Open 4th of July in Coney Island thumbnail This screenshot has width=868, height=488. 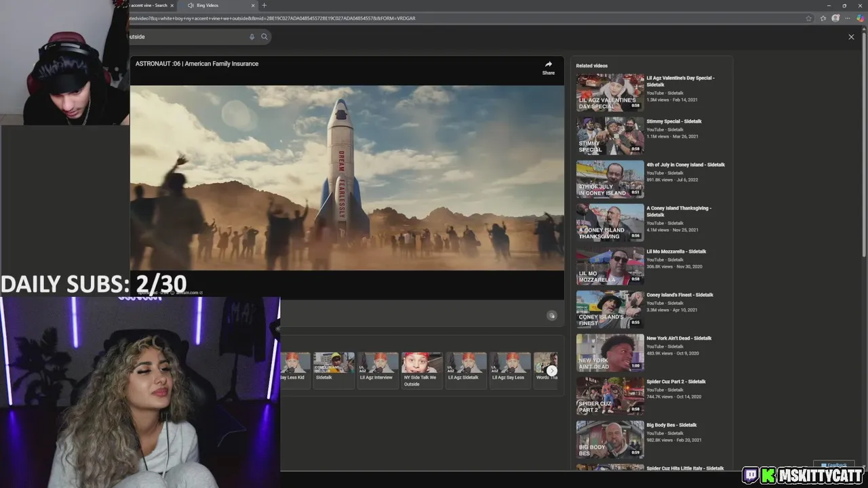[610, 179]
